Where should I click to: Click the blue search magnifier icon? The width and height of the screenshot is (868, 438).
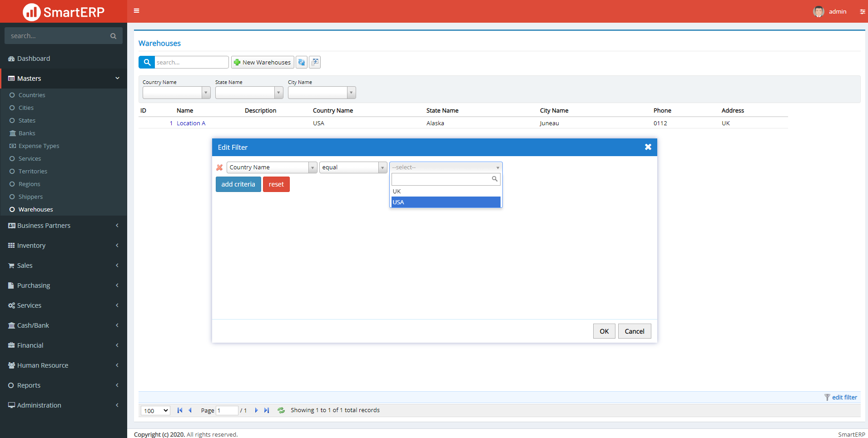click(147, 62)
